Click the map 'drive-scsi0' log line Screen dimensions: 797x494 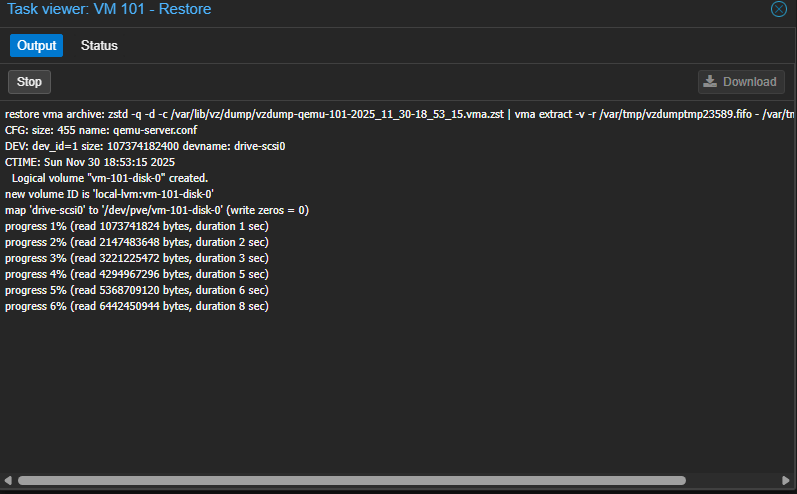[157, 210]
